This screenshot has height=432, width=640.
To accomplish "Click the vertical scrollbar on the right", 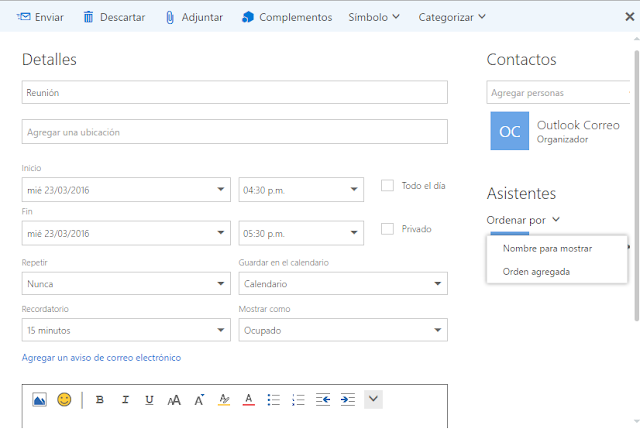I will pos(636,186).
